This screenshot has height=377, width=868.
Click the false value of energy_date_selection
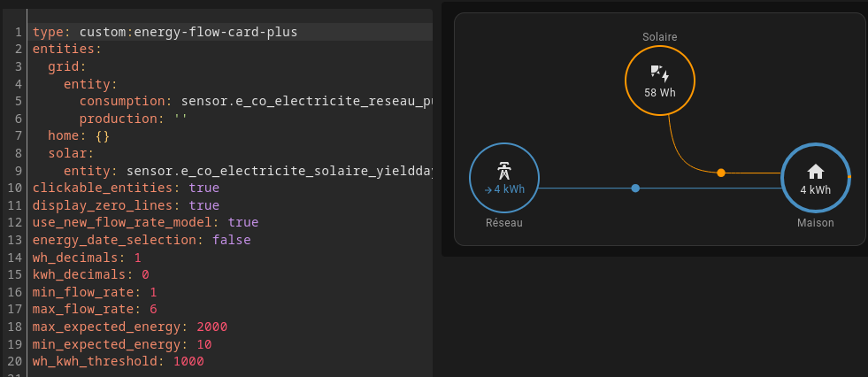pos(232,240)
